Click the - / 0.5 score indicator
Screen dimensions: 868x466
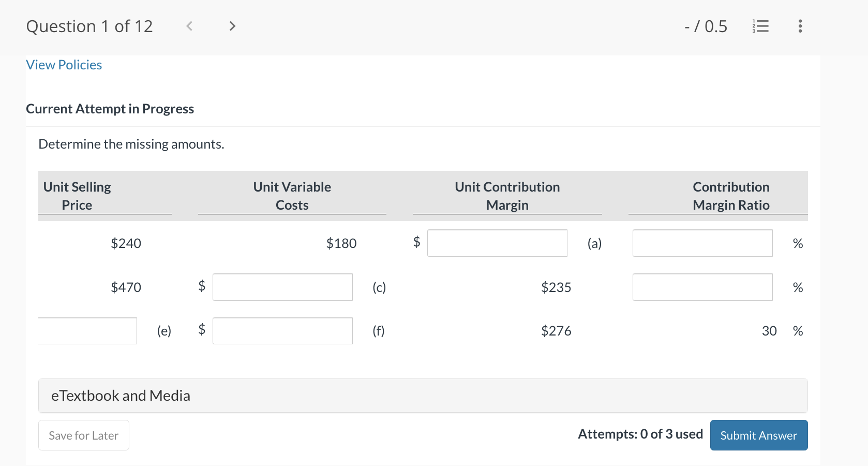click(706, 26)
